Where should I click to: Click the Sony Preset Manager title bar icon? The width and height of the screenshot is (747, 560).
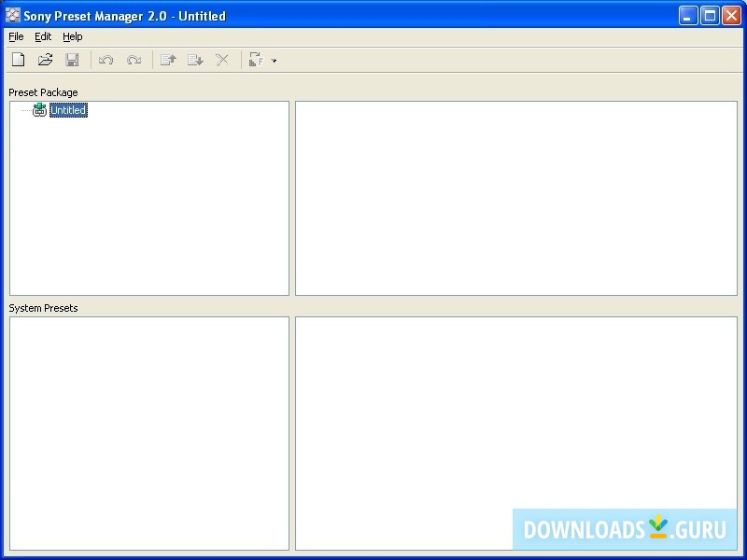11,15
